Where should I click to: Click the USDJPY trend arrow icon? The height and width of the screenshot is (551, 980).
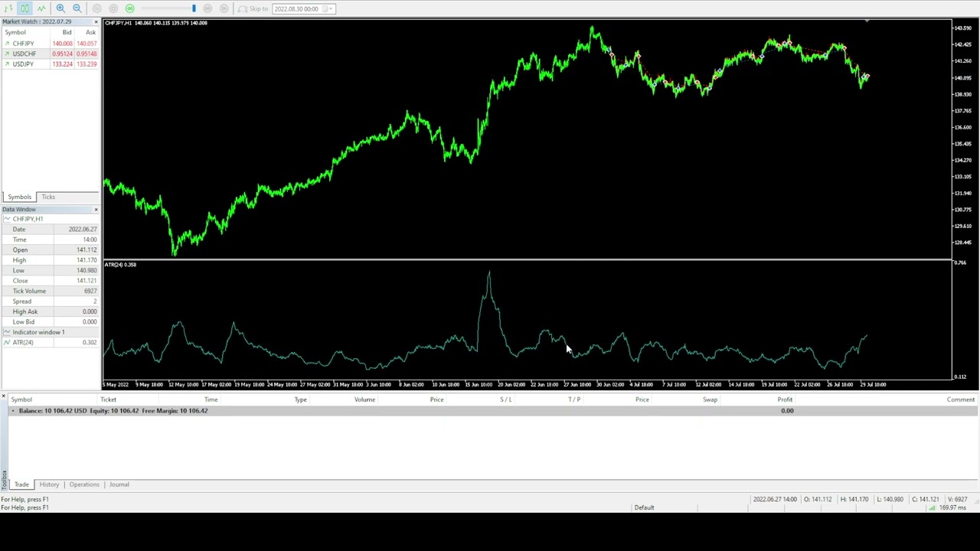click(x=7, y=64)
